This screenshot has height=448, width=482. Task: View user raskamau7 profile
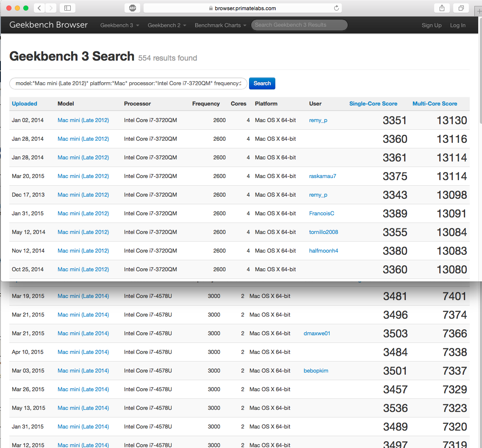pos(322,176)
